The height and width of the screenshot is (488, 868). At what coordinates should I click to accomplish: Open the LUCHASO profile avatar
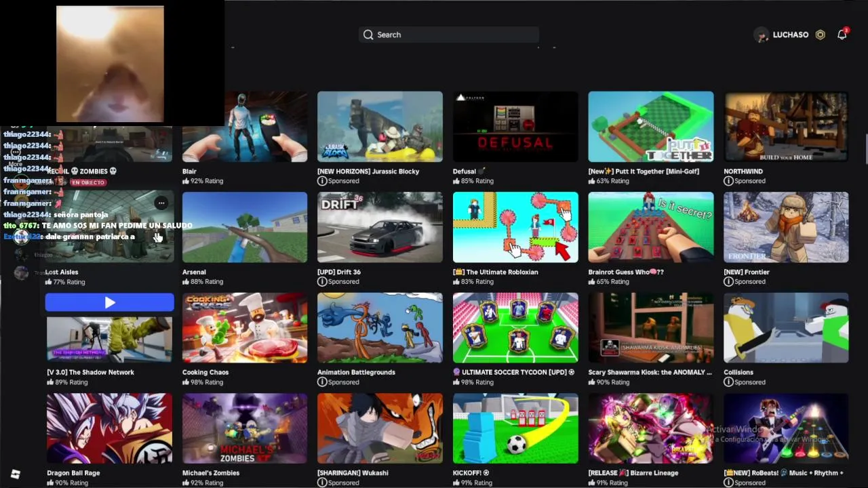761,35
